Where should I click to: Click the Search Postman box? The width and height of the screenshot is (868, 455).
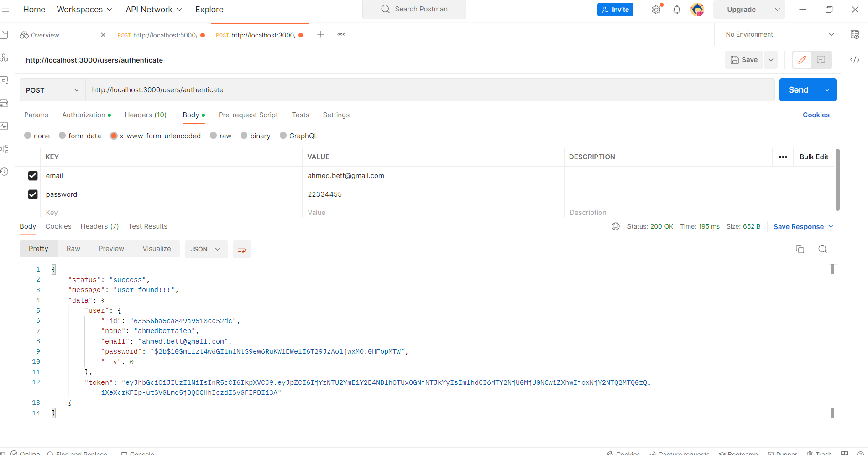[414, 9]
